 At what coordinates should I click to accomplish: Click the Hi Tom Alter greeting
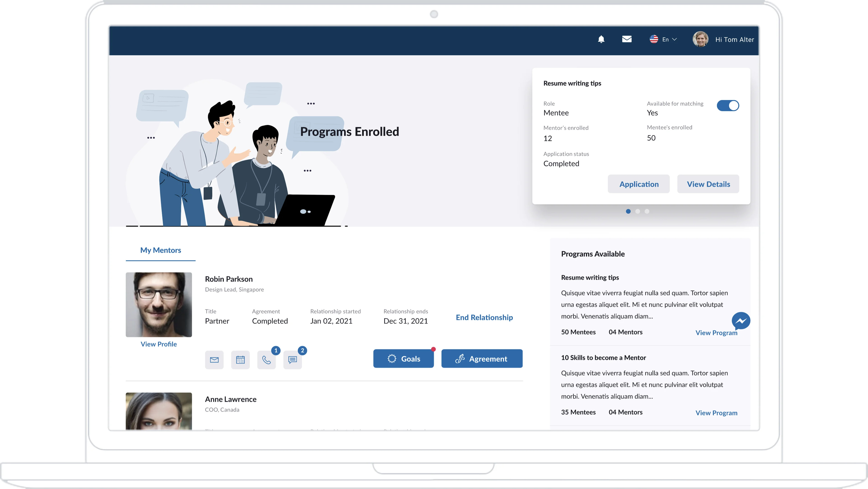pos(734,39)
